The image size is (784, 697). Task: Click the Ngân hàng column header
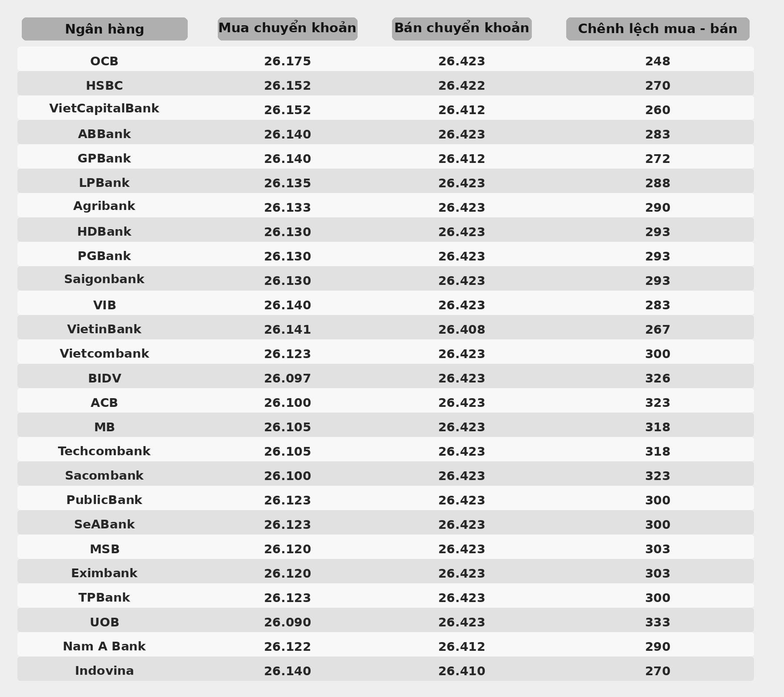pyautogui.click(x=105, y=29)
